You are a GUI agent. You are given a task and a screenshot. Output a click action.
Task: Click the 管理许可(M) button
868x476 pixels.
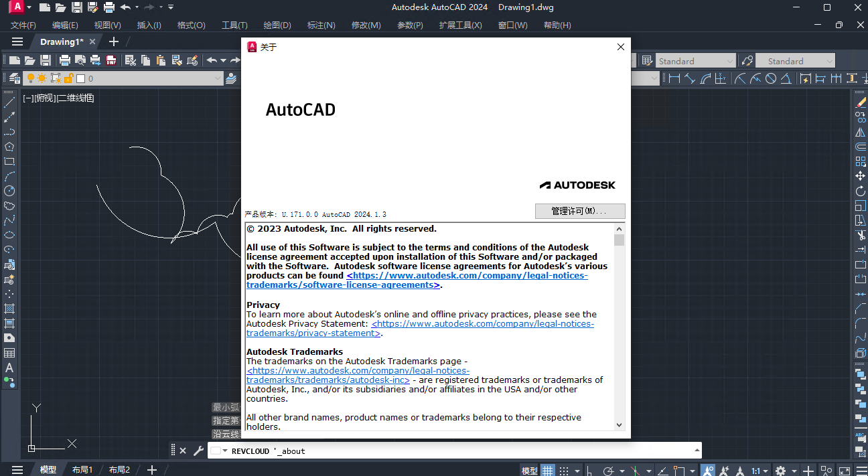[x=580, y=211]
